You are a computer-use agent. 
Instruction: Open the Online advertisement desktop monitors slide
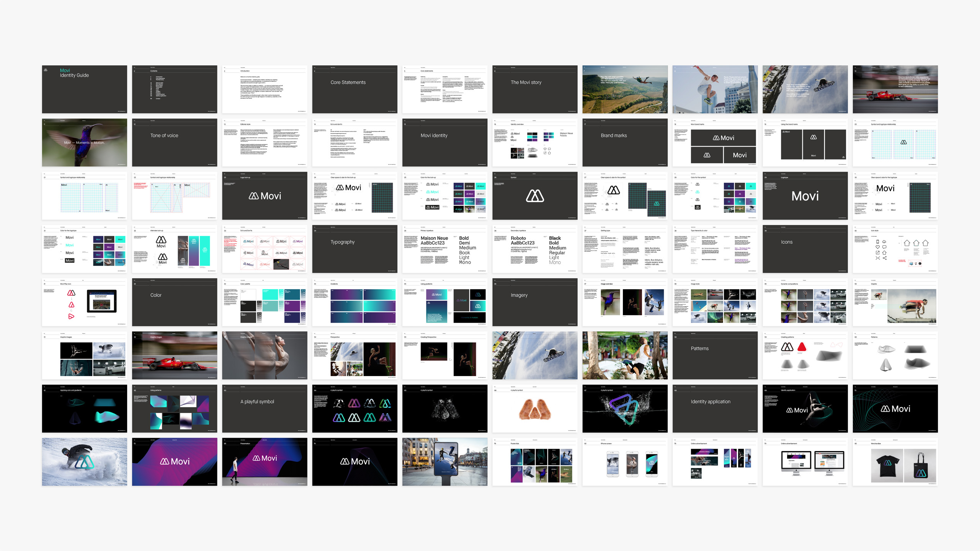(x=805, y=461)
